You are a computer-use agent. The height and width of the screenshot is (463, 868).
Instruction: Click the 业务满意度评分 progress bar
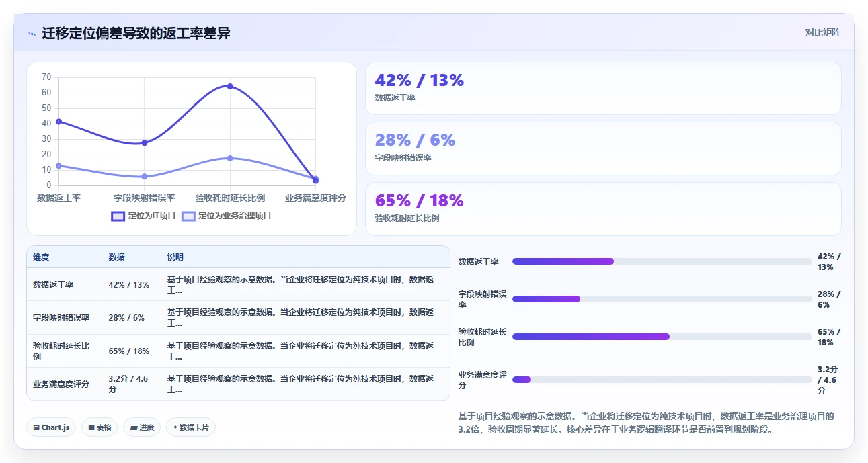pos(662,380)
